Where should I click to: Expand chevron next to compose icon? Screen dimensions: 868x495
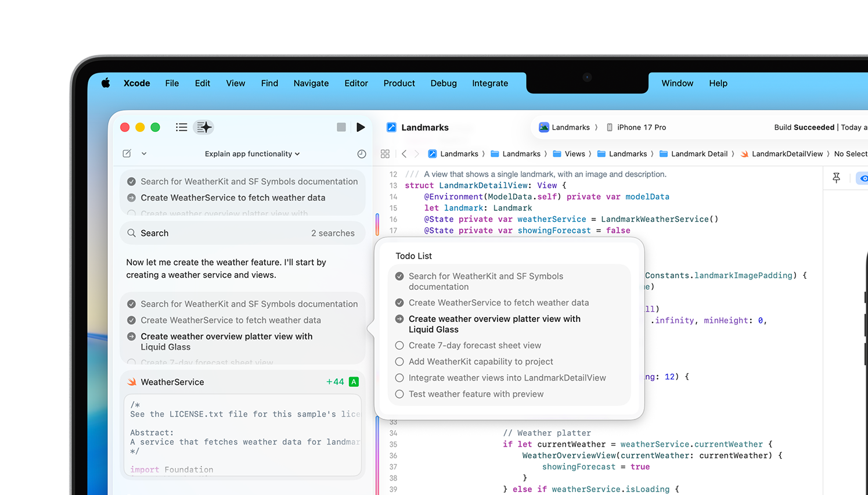pos(144,154)
